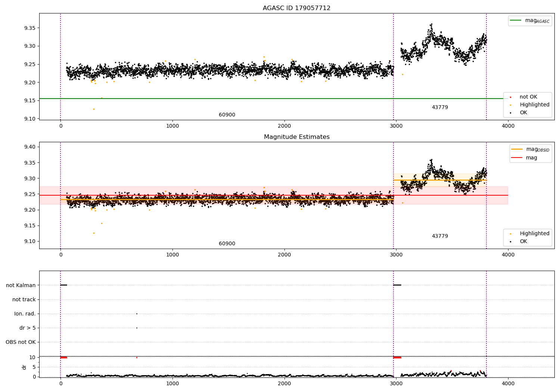Click the 'not OK' legend entry
This screenshot has height=392, width=560.
point(528,97)
